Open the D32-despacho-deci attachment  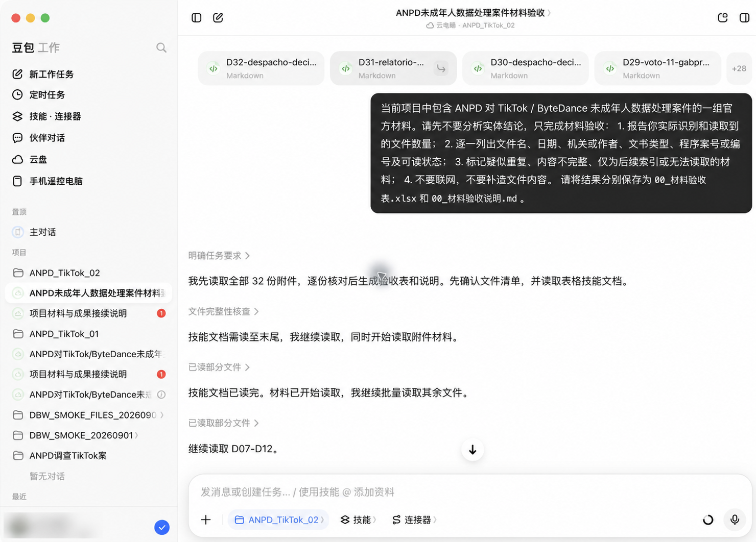pyautogui.click(x=261, y=68)
